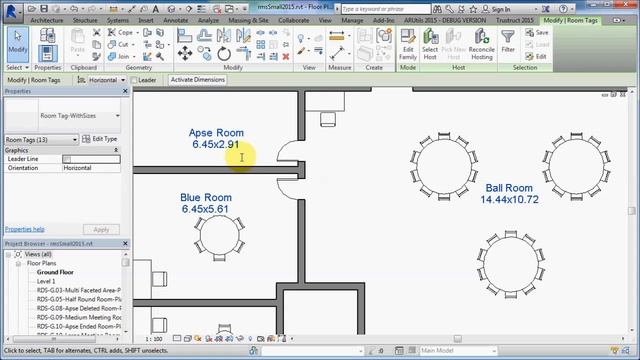
Task: Click the Help question mark icon
Action: (563, 9)
